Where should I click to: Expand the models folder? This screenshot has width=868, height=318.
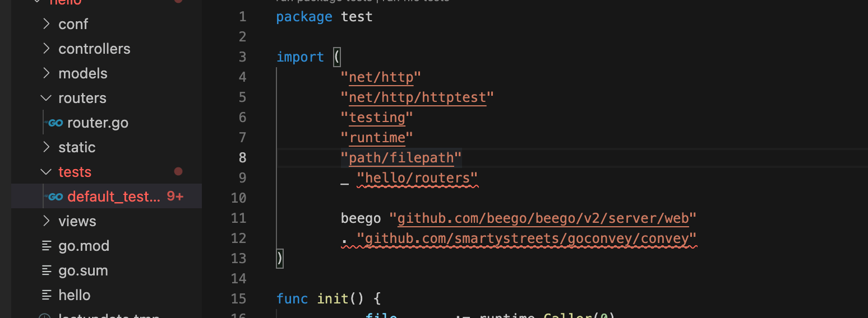47,73
